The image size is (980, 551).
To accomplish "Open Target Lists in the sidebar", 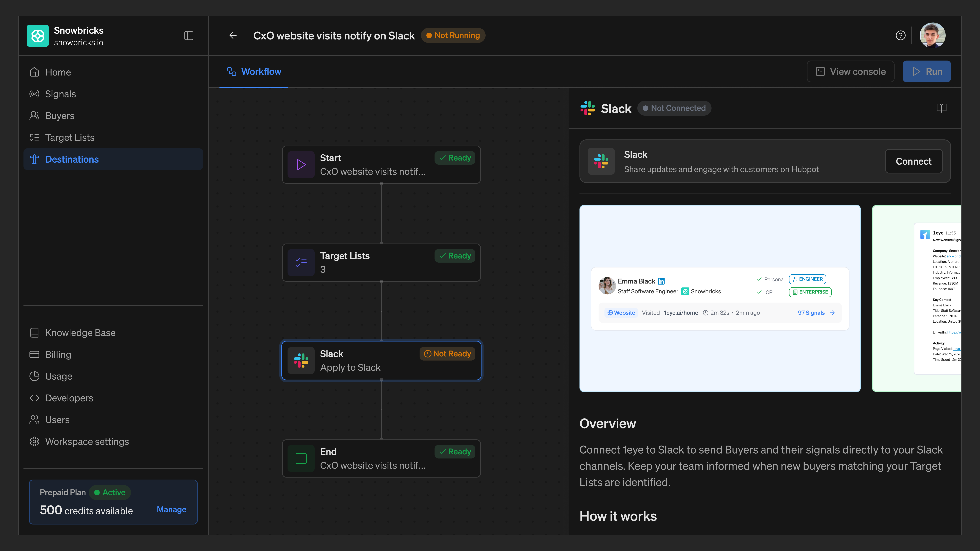I will point(113,138).
